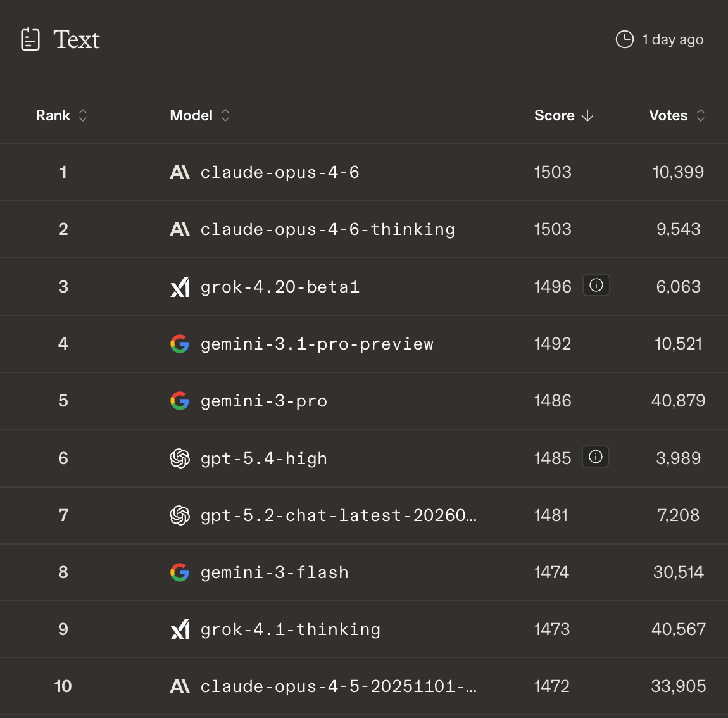Click Anthropic logo beside claude-opus-4-6-thinking
Viewport: 728px width, 718px height.
[180, 229]
